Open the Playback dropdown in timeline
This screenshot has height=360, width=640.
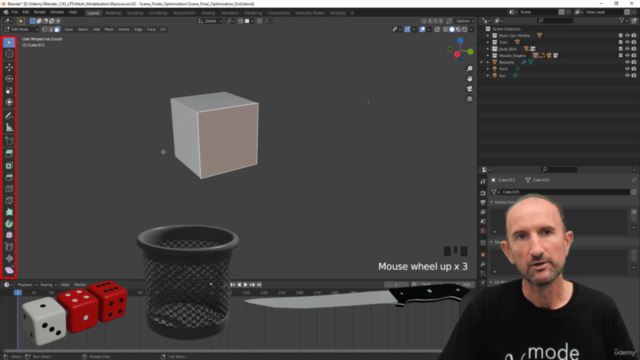[27, 284]
